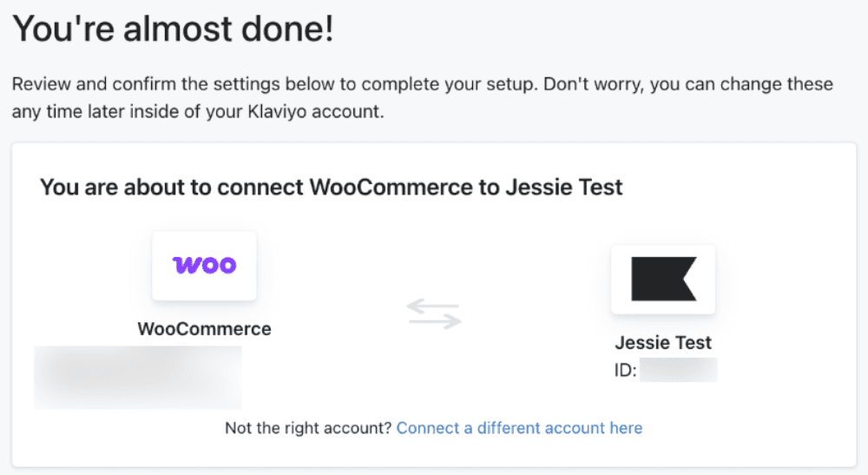Click the upper left-pointing sync arrow
The height and width of the screenshot is (475, 868).
tap(433, 306)
